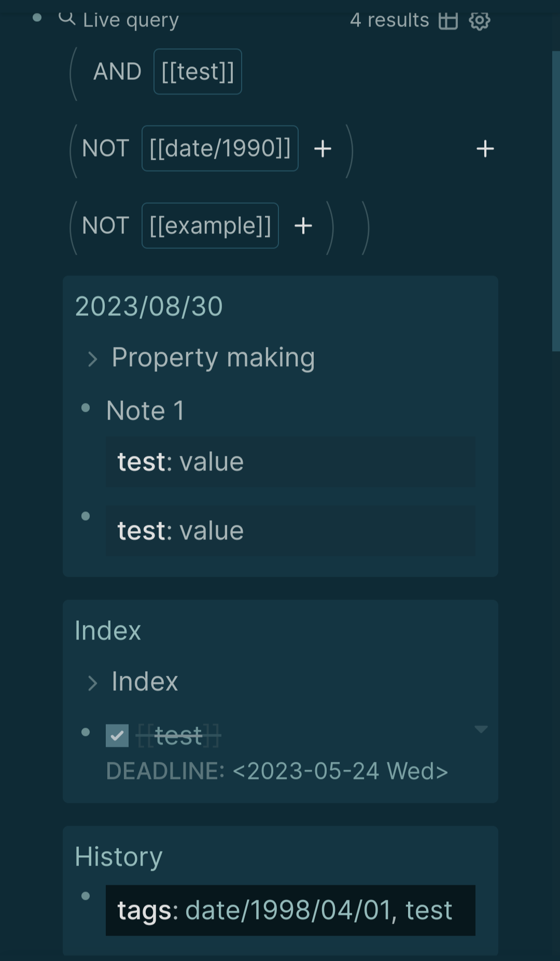Open the 2023/08/30 page link
This screenshot has width=560, height=961.
tap(149, 306)
